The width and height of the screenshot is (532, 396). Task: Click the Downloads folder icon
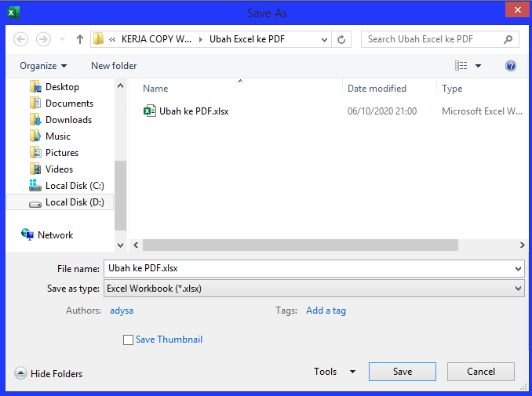pyautogui.click(x=35, y=120)
